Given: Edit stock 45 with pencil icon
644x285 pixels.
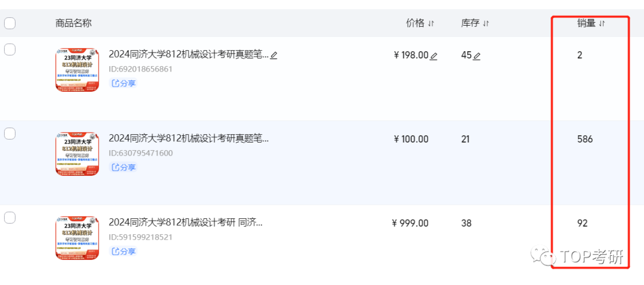Looking at the screenshot, I should click(x=476, y=56).
